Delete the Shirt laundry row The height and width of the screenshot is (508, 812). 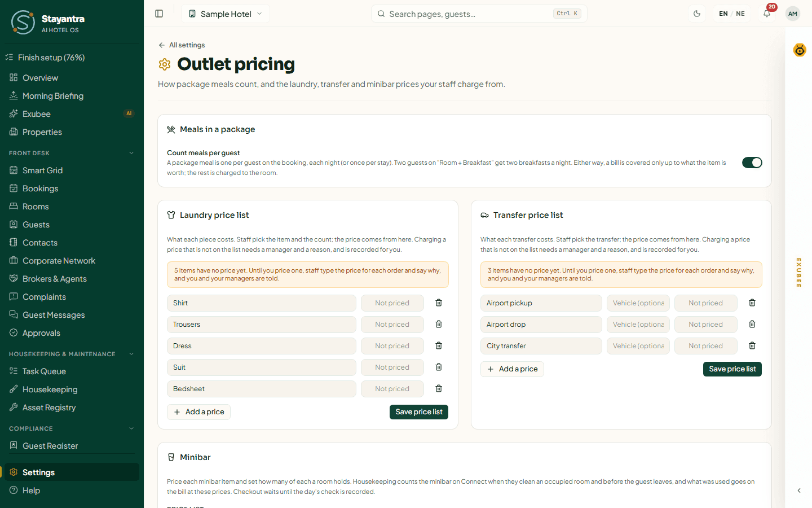pyautogui.click(x=439, y=303)
